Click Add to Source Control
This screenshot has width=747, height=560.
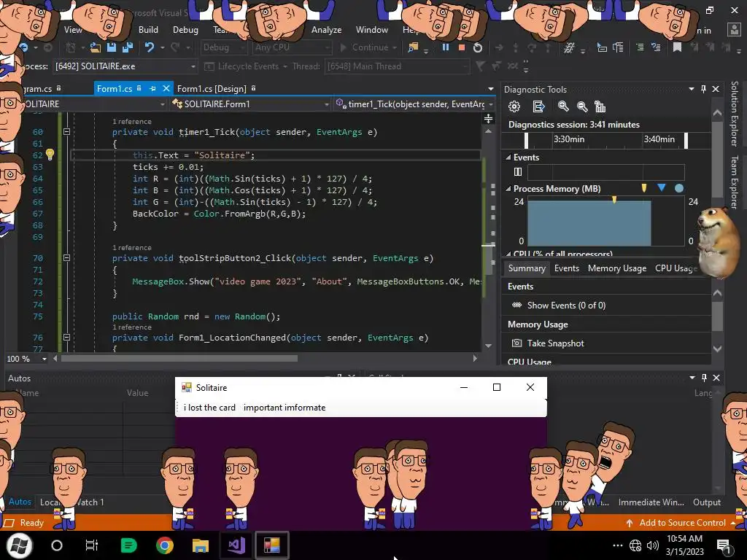point(682,522)
